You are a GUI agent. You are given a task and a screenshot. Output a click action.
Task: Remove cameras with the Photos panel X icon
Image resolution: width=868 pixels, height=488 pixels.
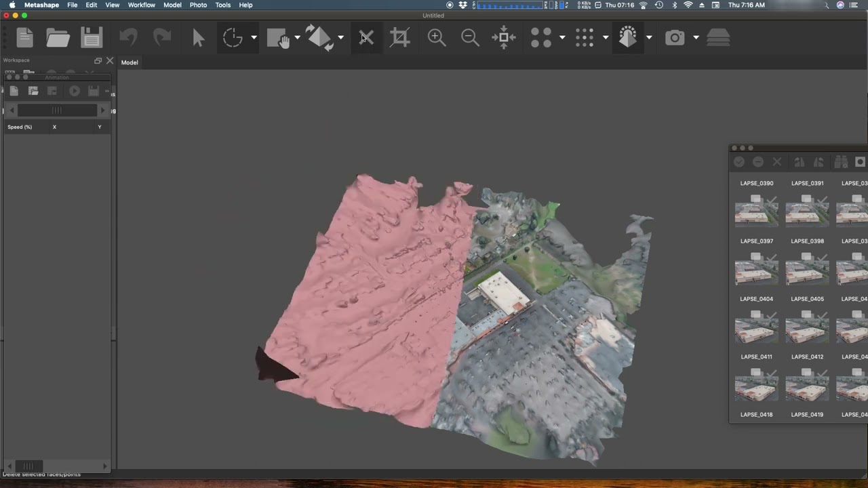[x=777, y=162]
